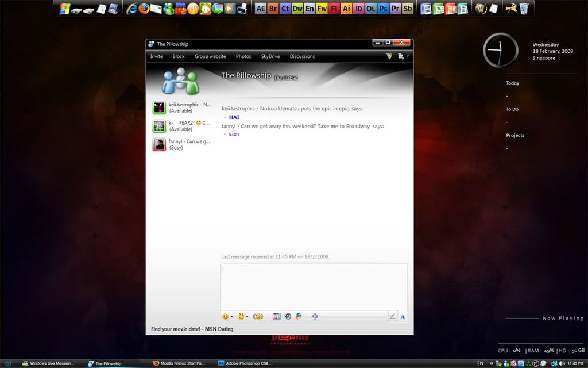Select contact keii.tastrophic in member list
Image resolution: width=588 pixels, height=368 pixels.
182,108
